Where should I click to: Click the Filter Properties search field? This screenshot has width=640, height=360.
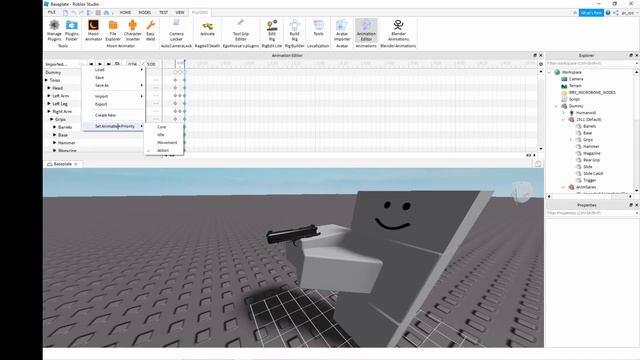tap(591, 213)
